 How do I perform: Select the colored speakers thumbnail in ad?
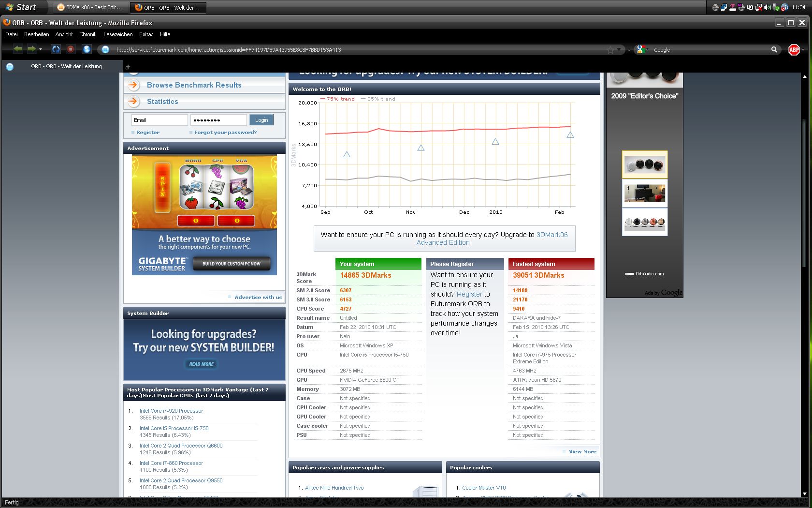pyautogui.click(x=645, y=222)
